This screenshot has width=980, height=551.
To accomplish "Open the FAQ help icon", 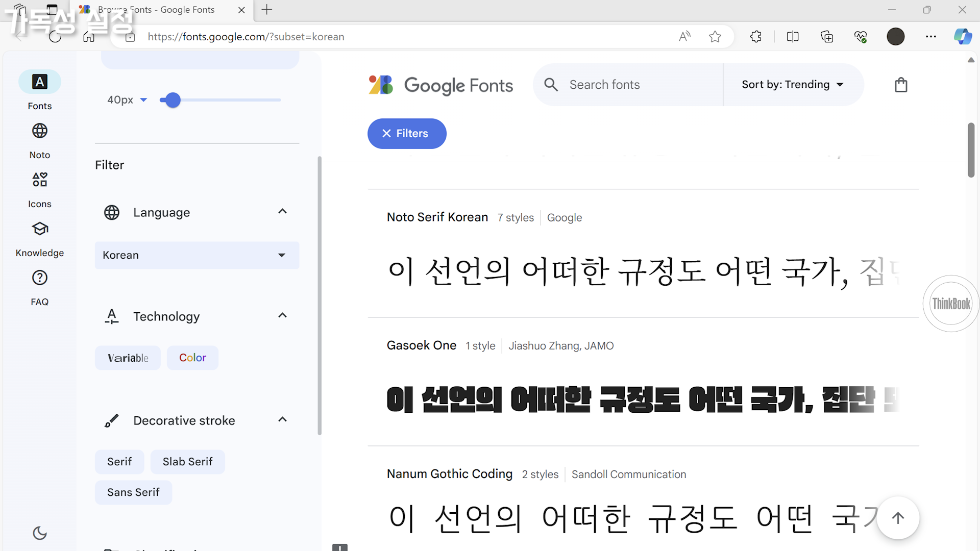I will pos(40,278).
